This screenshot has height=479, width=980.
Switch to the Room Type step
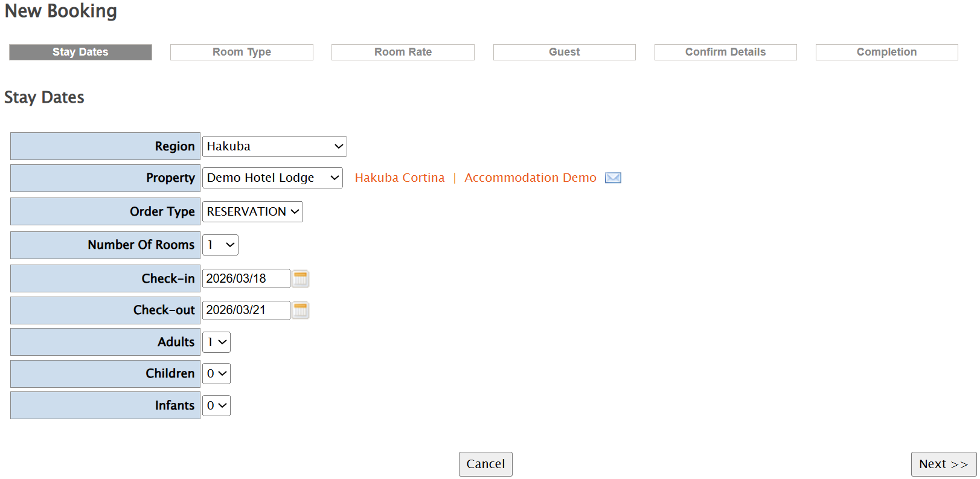[x=242, y=52]
